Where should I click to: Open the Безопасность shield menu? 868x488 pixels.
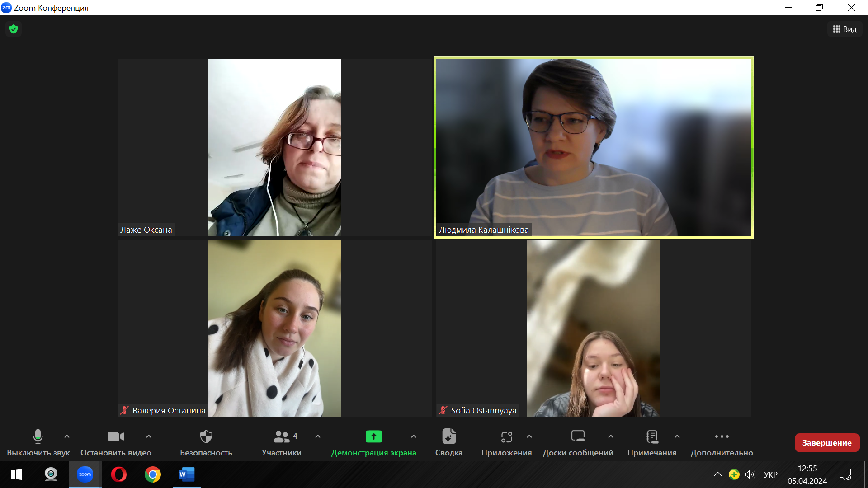[206, 443]
